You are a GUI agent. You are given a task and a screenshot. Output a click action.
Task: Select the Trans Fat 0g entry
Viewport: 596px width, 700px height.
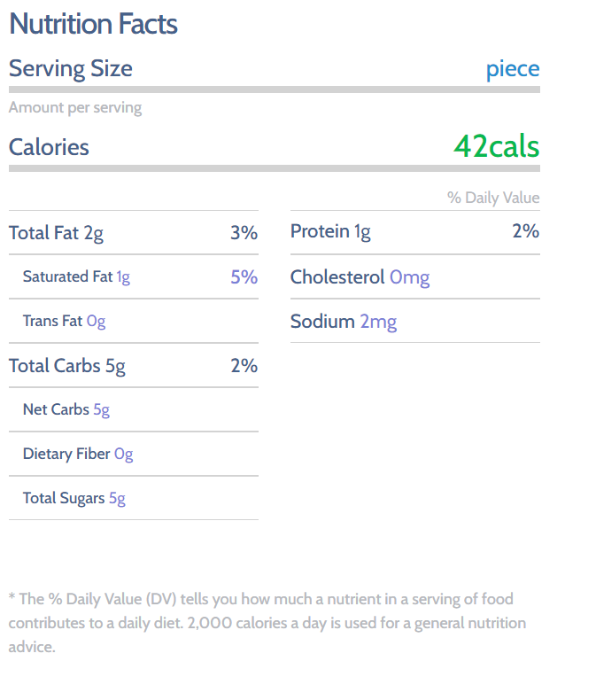point(64,322)
